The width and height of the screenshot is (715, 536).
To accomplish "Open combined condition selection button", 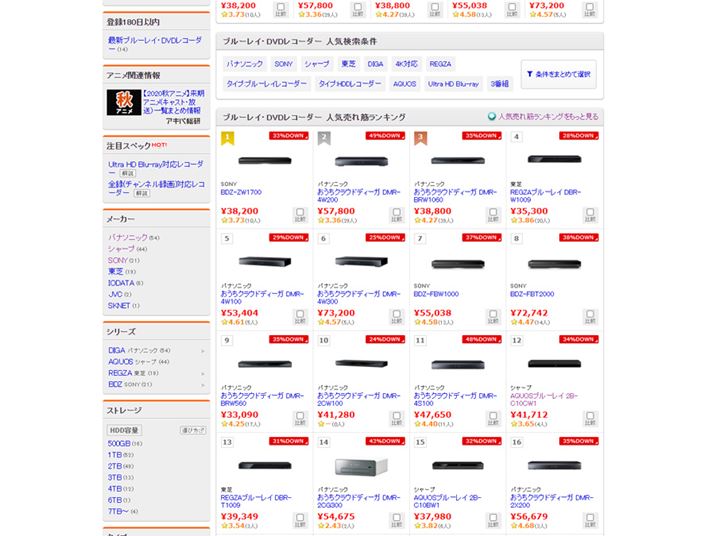I will point(559,74).
